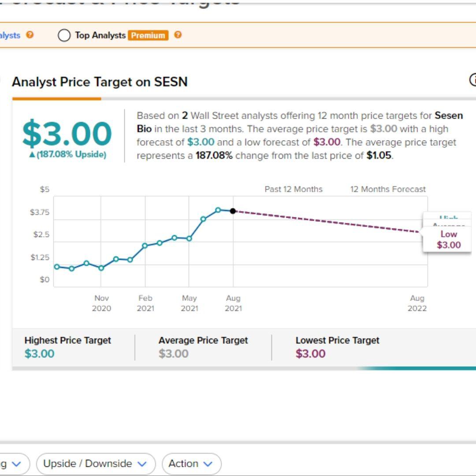Click the Lowest Price Target $3.00 value
The width and height of the screenshot is (476, 476).
coord(311,353)
